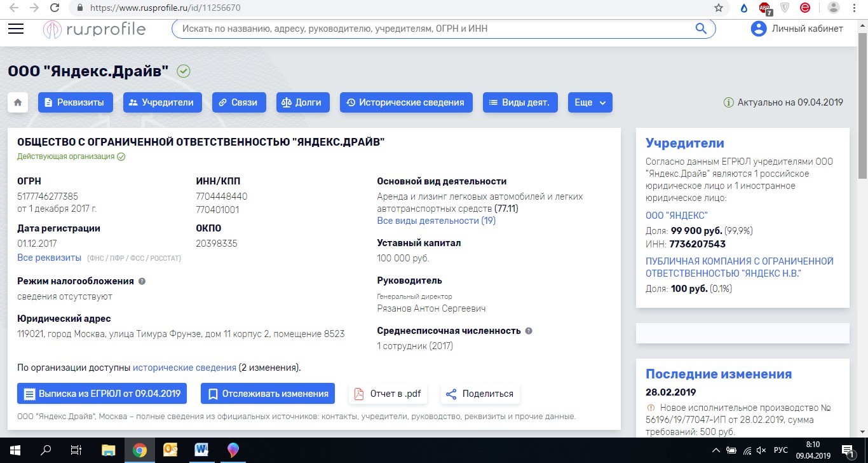Expand the Еще dropdown
Image resolution: width=868 pixels, height=463 pixels.
590,102
